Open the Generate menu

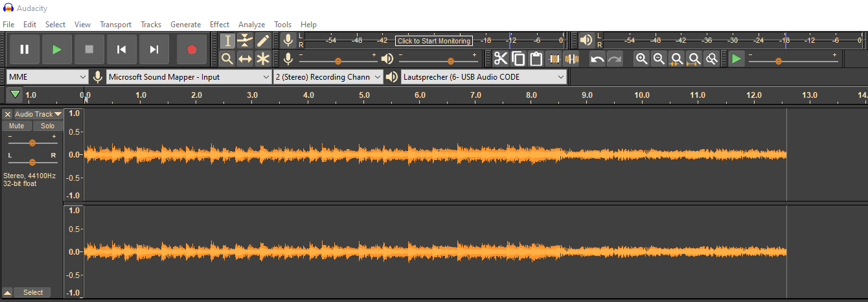(185, 25)
